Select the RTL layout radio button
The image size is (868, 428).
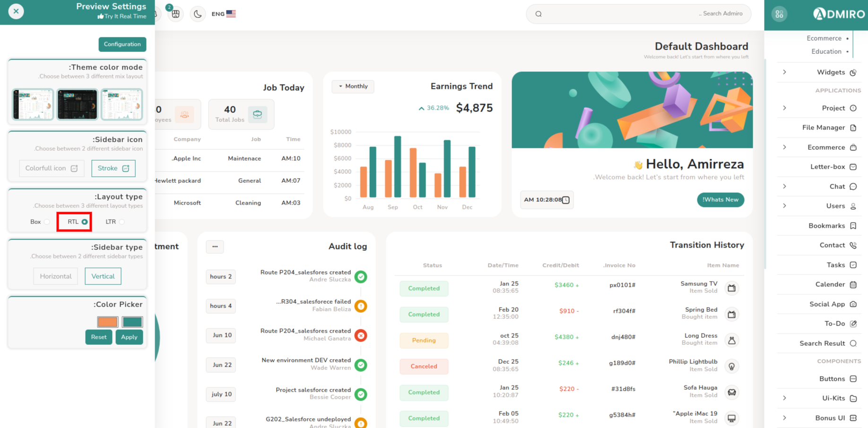click(84, 222)
